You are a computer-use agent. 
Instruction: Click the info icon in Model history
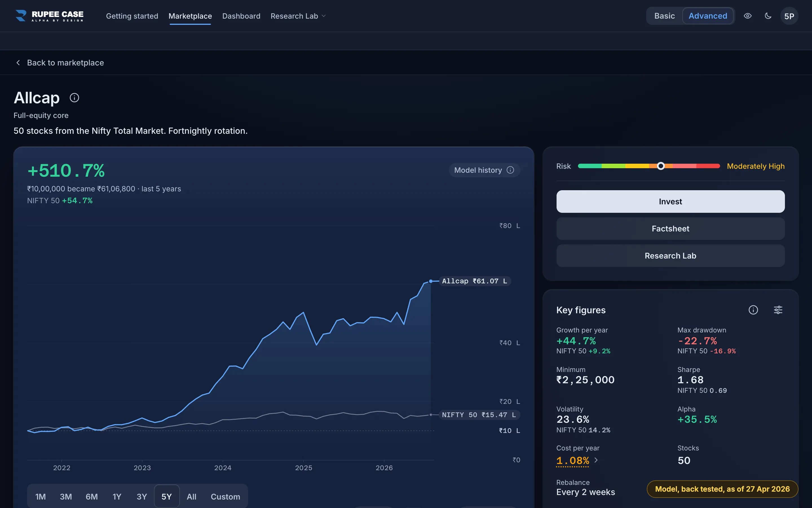(510, 170)
